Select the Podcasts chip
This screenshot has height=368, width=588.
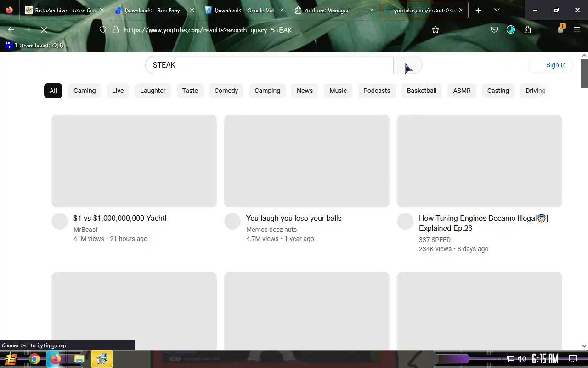point(377,91)
